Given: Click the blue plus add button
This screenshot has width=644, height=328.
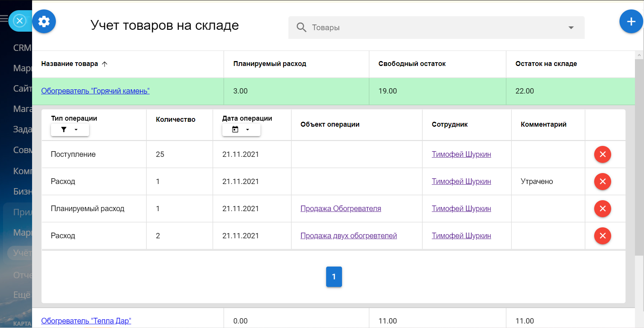Looking at the screenshot, I should [x=631, y=21].
